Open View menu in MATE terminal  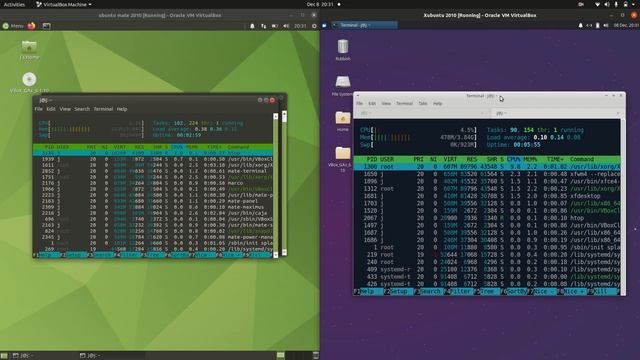(65, 109)
